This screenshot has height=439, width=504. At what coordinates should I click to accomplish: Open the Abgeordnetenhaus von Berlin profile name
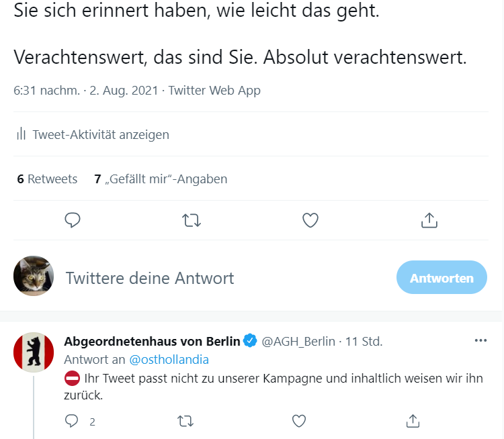[152, 342]
